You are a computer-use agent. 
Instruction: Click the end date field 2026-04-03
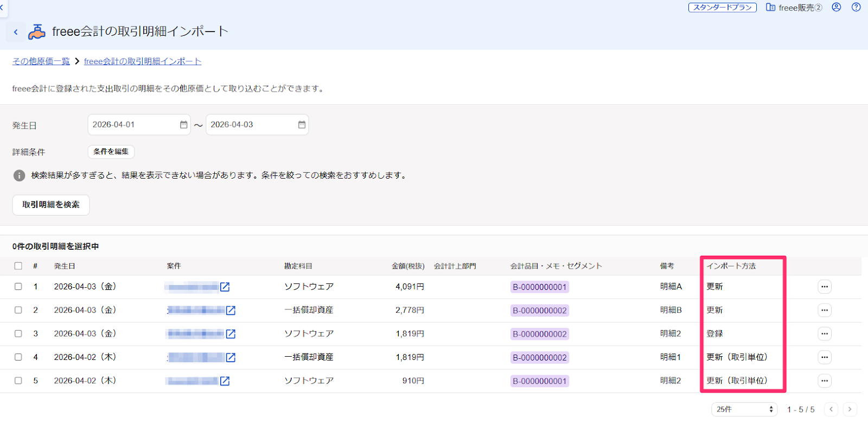(x=257, y=125)
